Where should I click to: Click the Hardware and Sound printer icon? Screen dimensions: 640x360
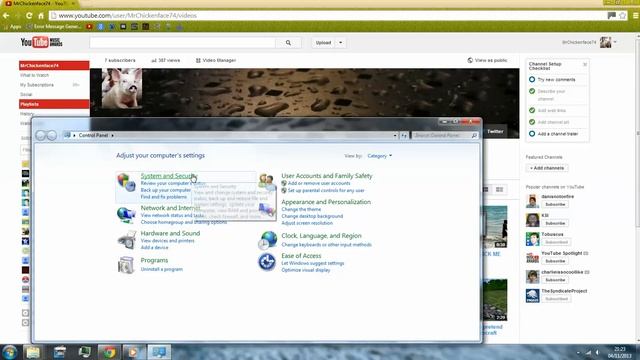(127, 240)
